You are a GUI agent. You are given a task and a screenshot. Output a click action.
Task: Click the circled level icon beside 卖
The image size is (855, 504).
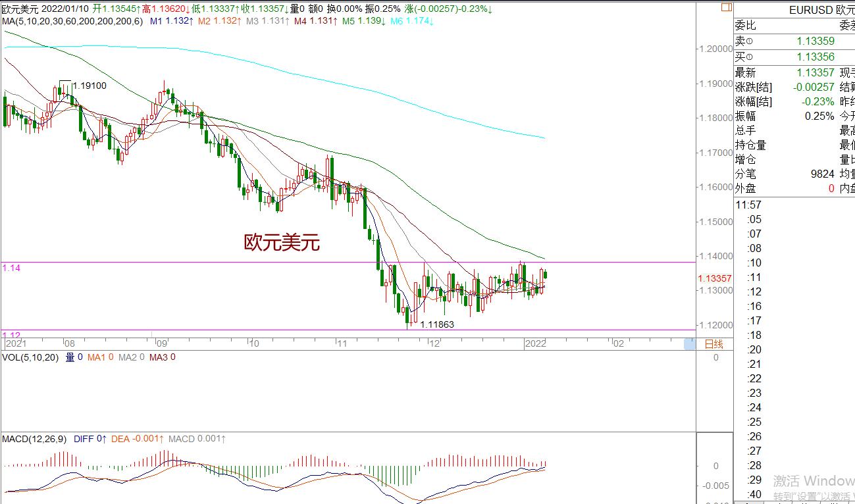[x=749, y=41]
